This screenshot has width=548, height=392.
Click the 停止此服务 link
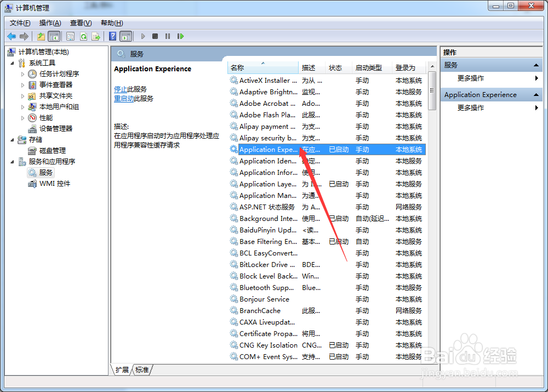(x=121, y=89)
